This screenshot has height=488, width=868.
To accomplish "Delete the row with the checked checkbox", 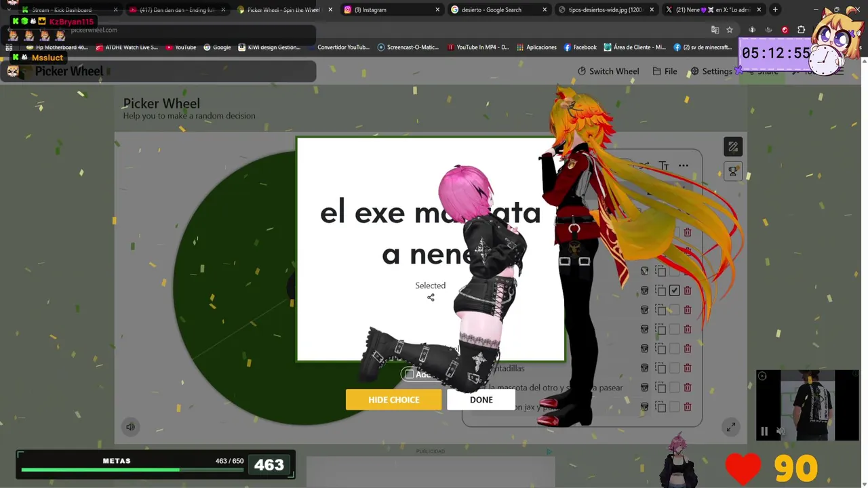I will click(x=687, y=290).
